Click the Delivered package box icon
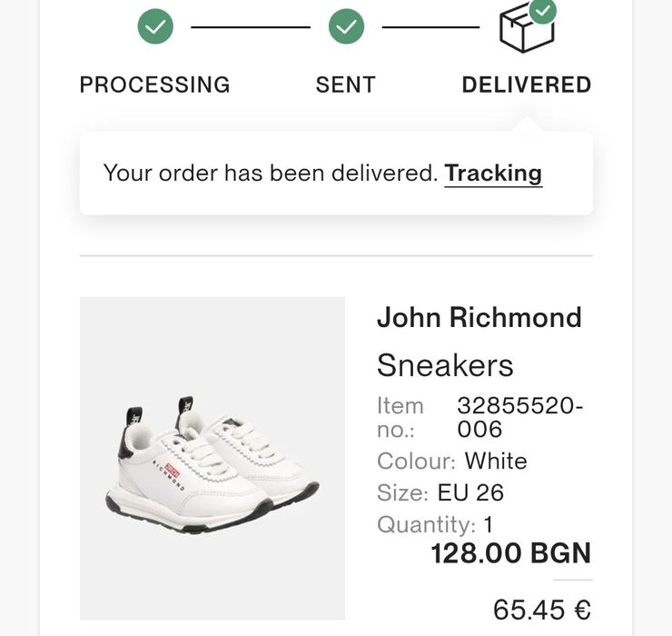 pos(525,30)
